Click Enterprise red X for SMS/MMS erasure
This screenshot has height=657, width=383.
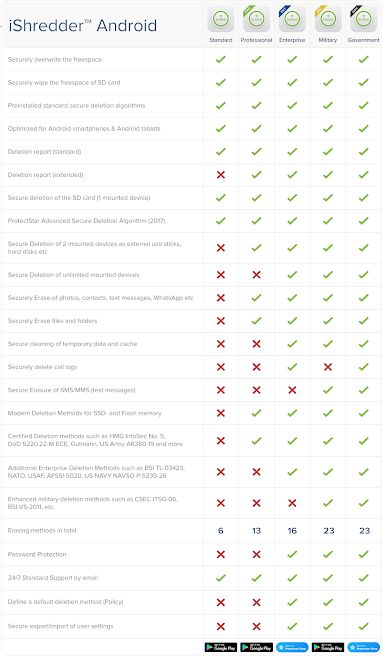pyautogui.click(x=292, y=390)
